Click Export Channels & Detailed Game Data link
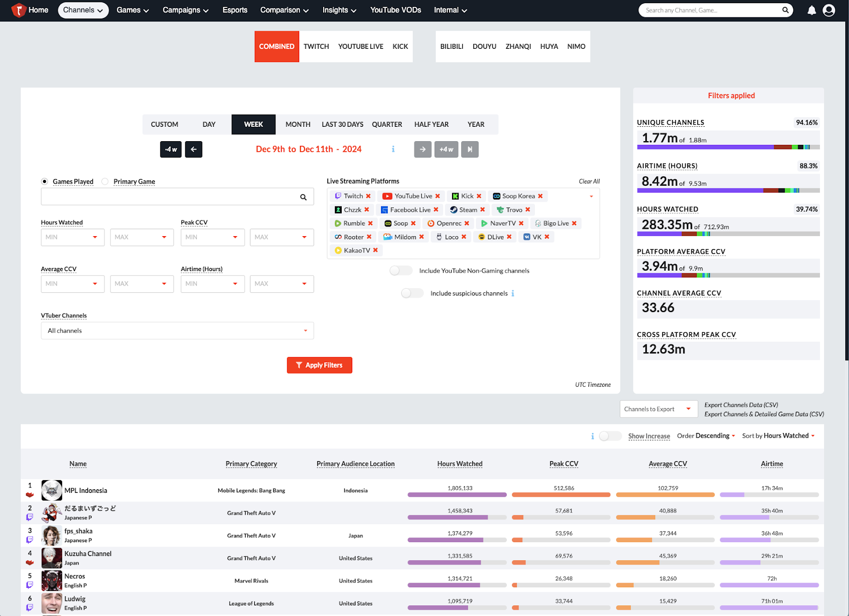Screen dimensions: 849x616 pyautogui.click(x=764, y=414)
